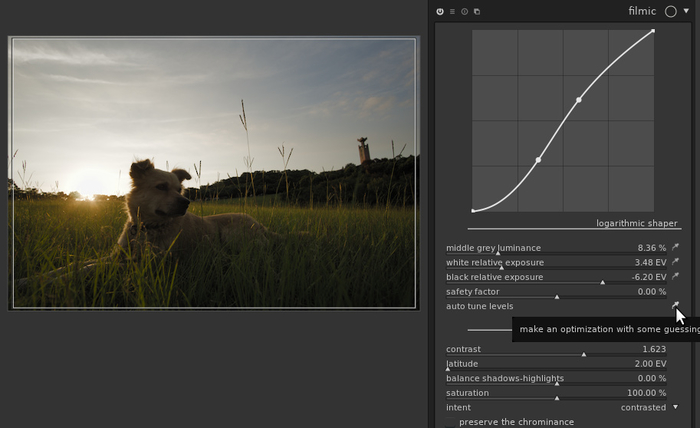Viewport: 700px width, 428px height.
Task: Open multiple instances menu for filmic
Action: pos(452,12)
